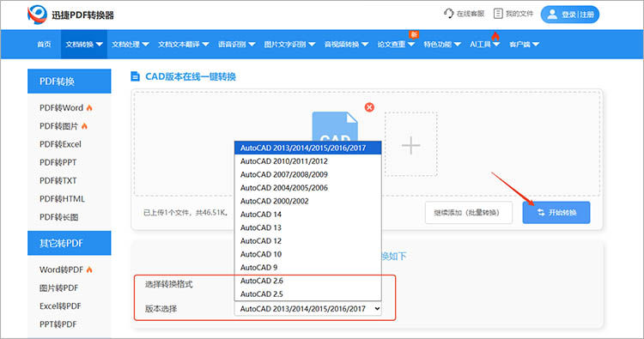Click the plus box to add file
Viewport: 644px width, 339px height.
(x=410, y=144)
